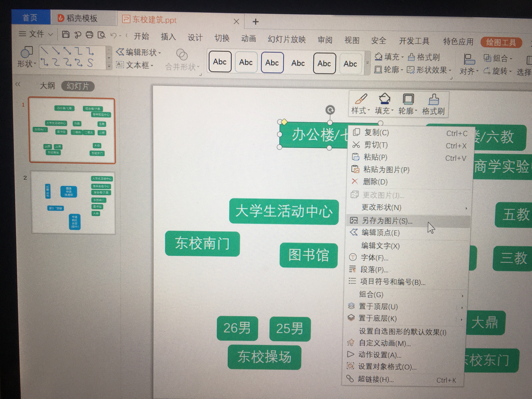
Task: Choose 复制(C) from context menu
Action: (410, 132)
